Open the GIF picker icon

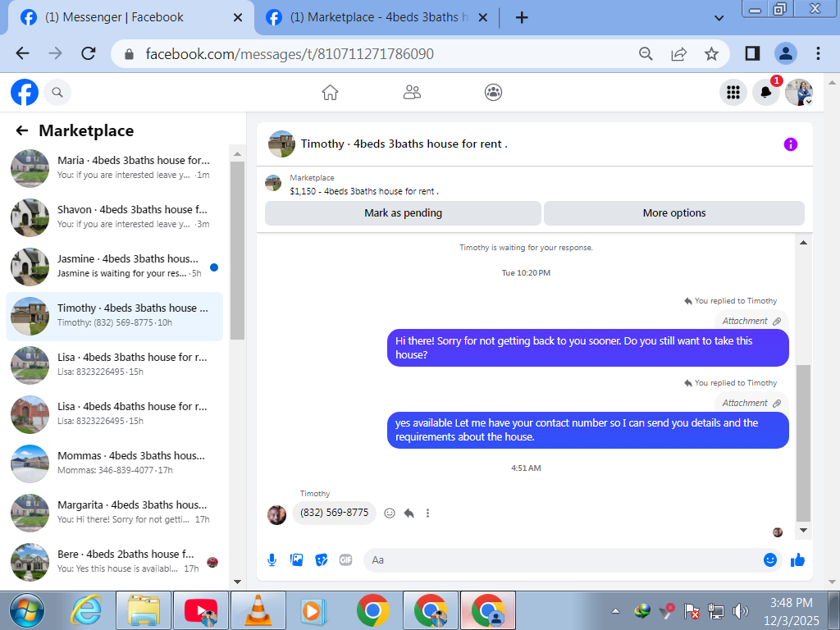(345, 560)
